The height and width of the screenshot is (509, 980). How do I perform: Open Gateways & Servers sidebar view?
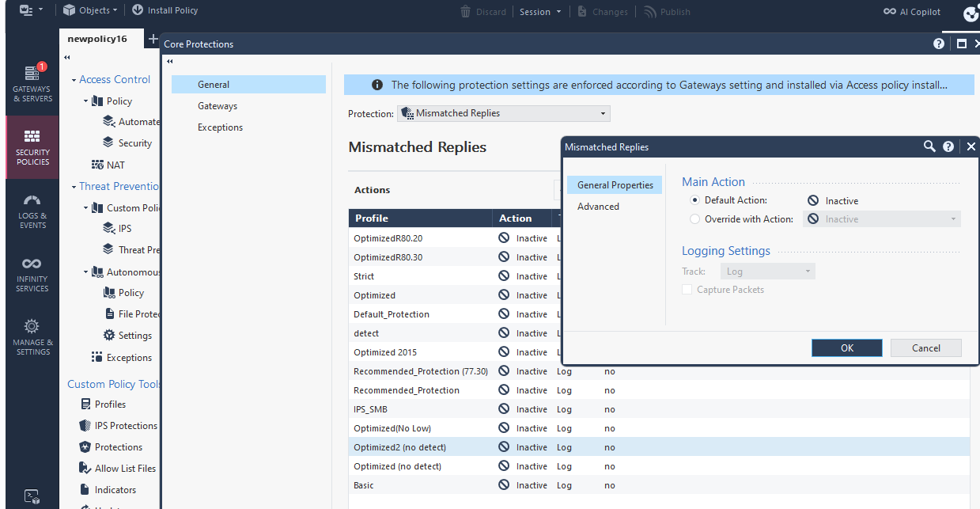[32, 83]
